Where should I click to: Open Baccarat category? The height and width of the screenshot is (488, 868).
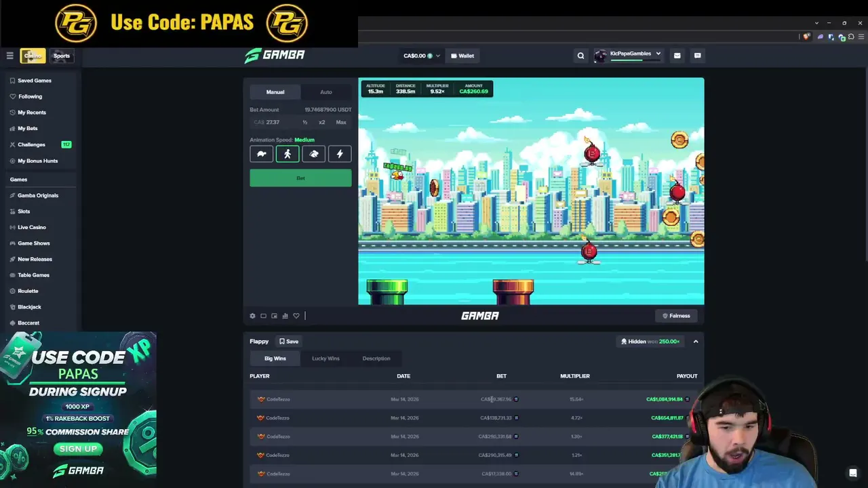[28, 323]
